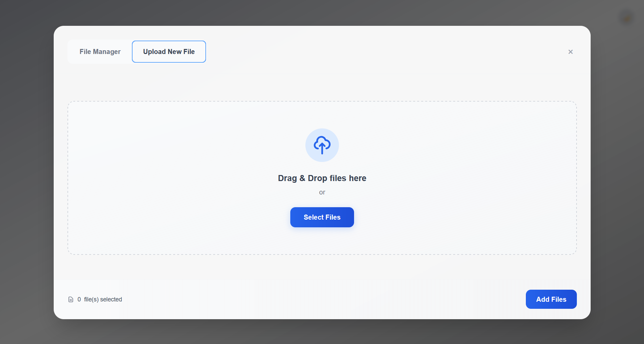Click the 0 selected-file counter
The width and height of the screenshot is (644, 344).
(x=79, y=299)
